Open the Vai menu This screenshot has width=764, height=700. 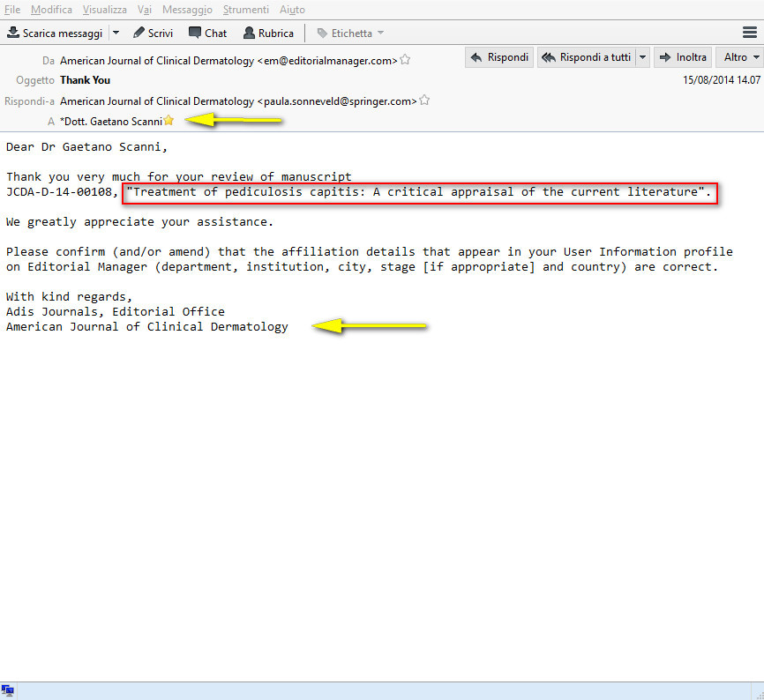click(x=144, y=9)
